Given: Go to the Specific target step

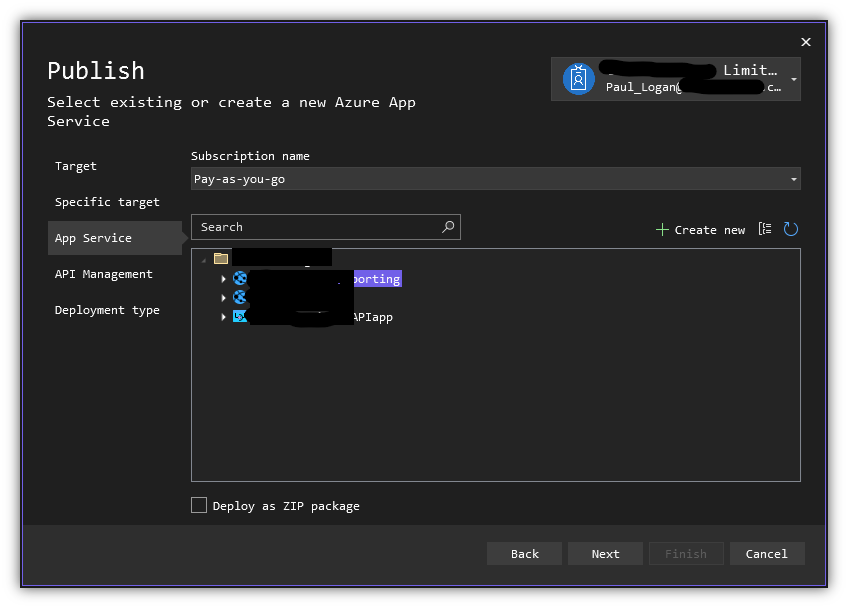Looking at the screenshot, I should point(107,202).
